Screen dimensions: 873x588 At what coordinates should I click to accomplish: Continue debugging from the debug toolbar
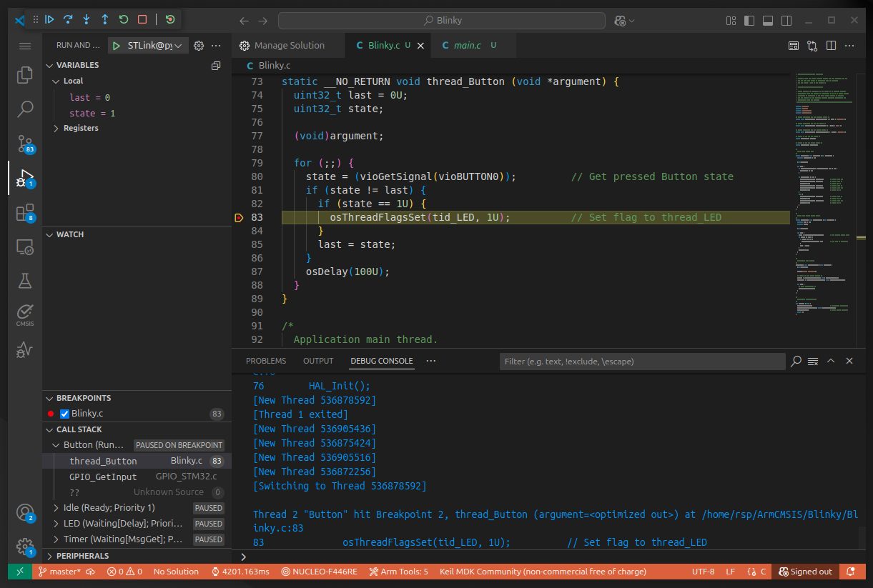pos(49,20)
